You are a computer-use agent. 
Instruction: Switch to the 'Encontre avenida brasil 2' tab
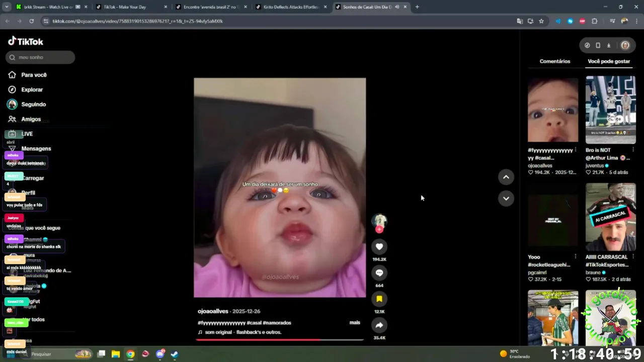[x=211, y=7]
